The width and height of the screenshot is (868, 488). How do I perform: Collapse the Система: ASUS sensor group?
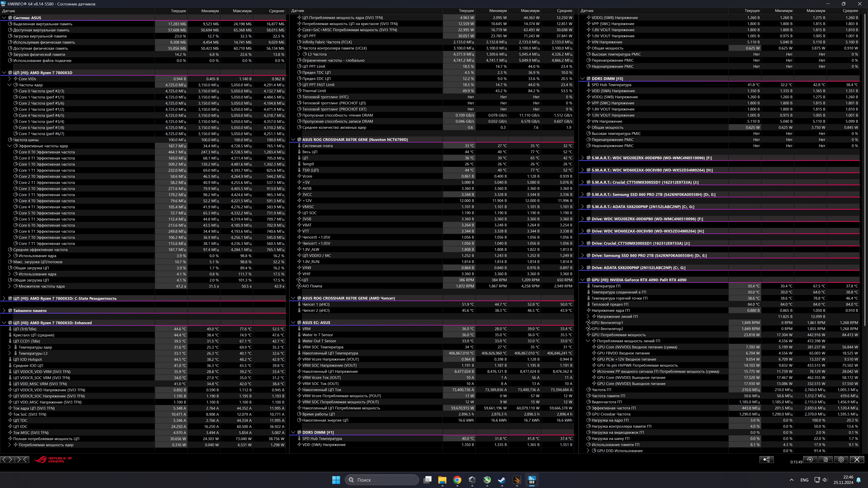click(x=4, y=18)
